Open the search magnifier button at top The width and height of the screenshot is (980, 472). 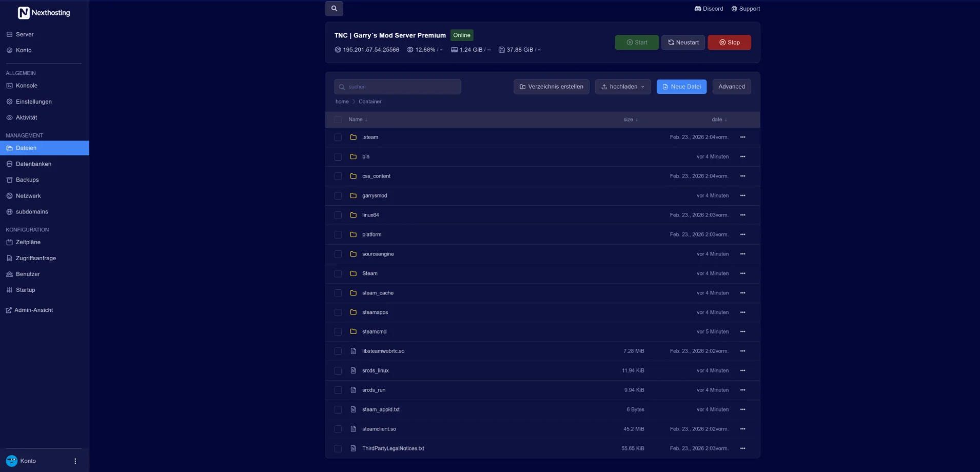pos(334,8)
